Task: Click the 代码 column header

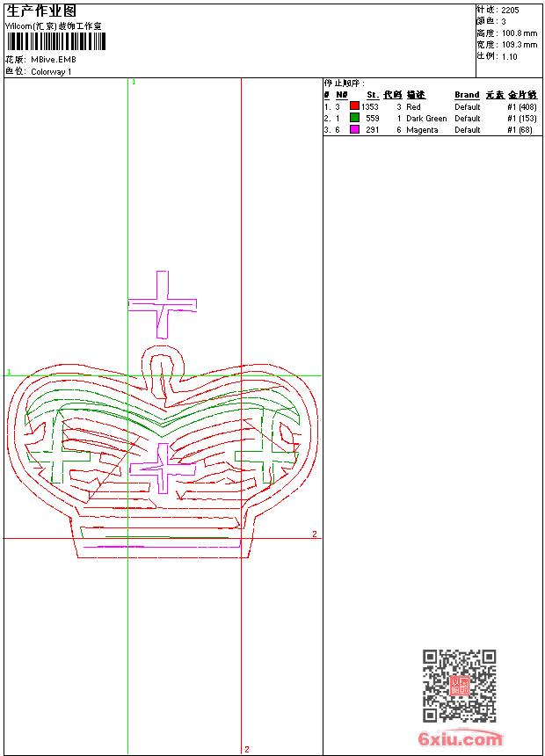Action: point(393,95)
